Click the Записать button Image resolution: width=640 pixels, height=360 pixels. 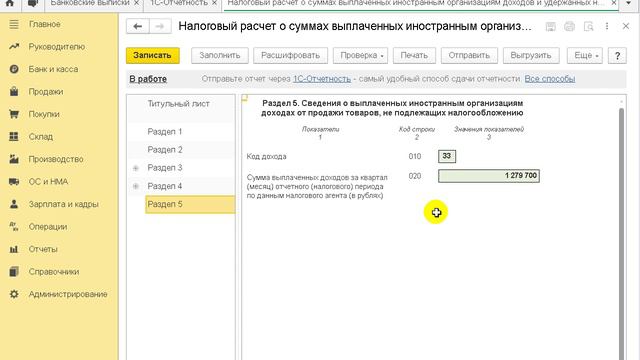153,56
